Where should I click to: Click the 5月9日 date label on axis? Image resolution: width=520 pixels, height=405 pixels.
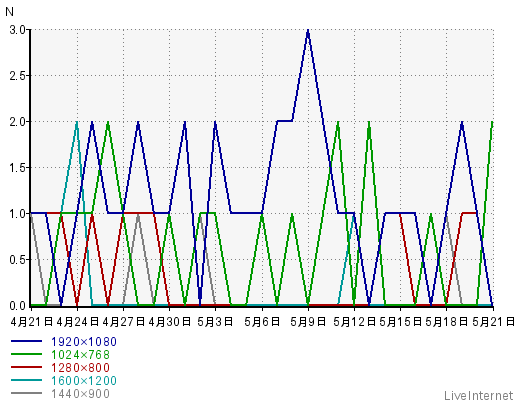click(x=308, y=322)
